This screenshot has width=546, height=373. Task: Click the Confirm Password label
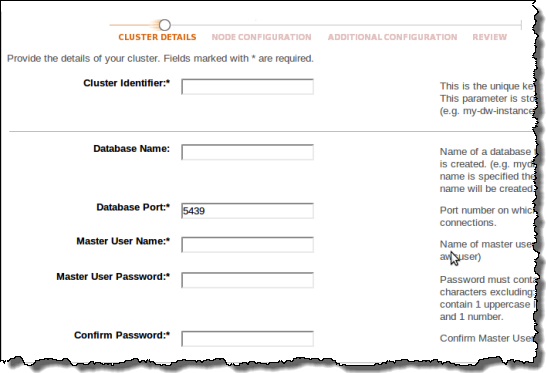(x=122, y=335)
